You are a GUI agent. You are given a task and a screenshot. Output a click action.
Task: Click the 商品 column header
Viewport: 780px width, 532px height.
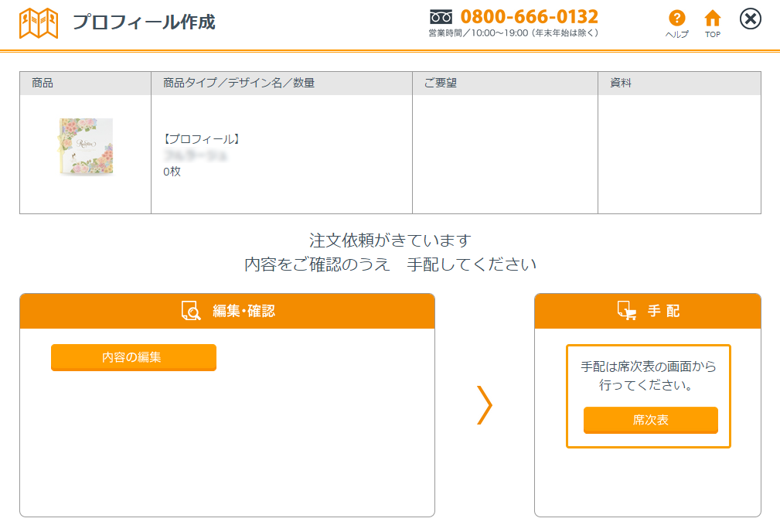point(43,83)
